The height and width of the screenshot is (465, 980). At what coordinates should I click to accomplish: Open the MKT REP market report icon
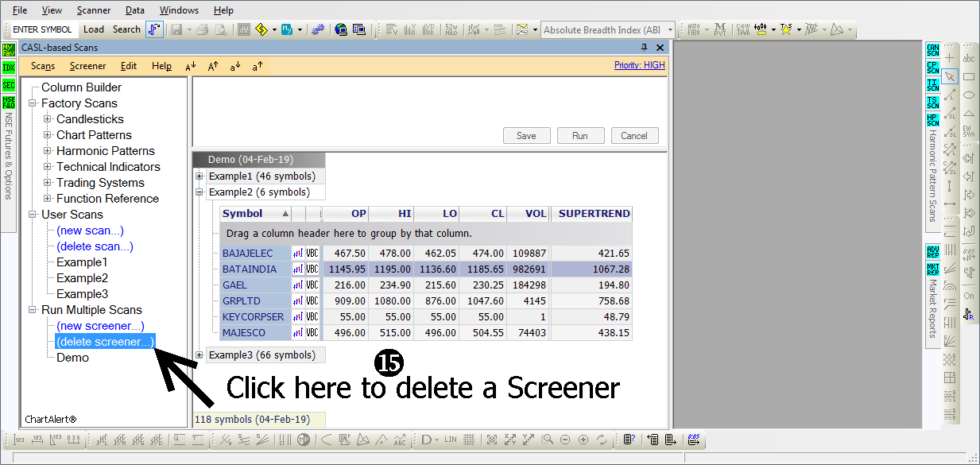[x=933, y=269]
